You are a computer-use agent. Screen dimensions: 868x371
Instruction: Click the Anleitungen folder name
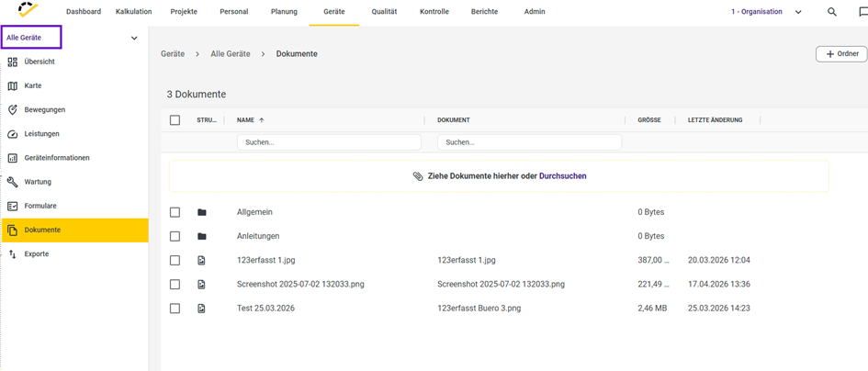click(258, 236)
